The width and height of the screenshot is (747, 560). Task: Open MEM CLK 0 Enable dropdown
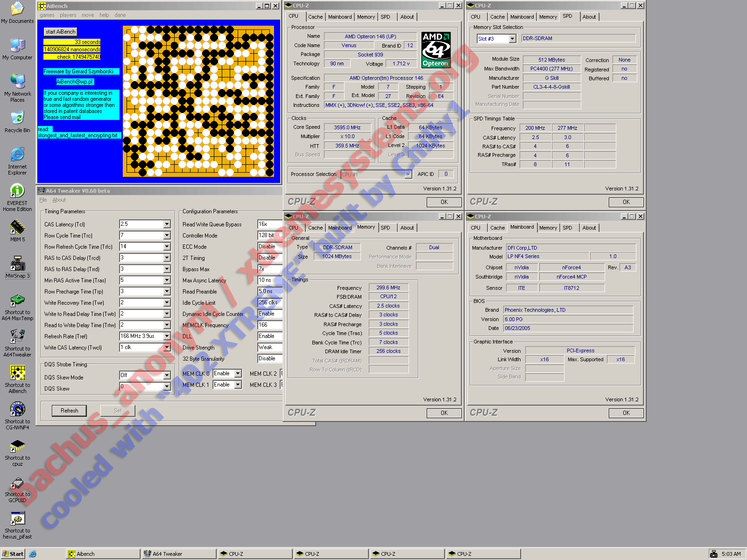(238, 373)
